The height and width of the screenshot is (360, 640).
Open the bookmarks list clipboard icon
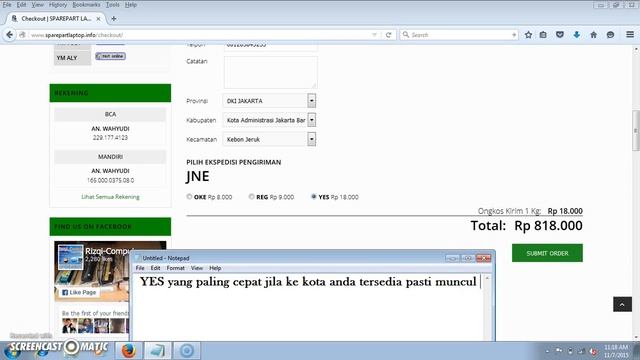pos(543,35)
